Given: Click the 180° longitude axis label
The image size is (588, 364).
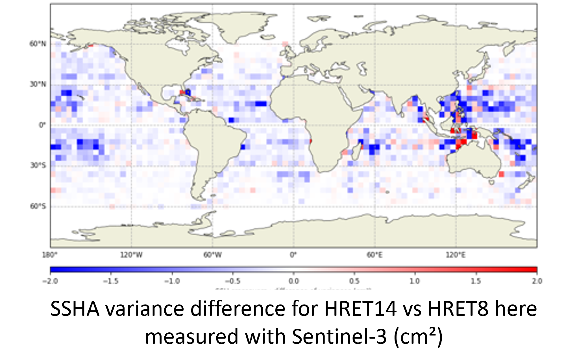Looking at the screenshot, I should point(50,255).
